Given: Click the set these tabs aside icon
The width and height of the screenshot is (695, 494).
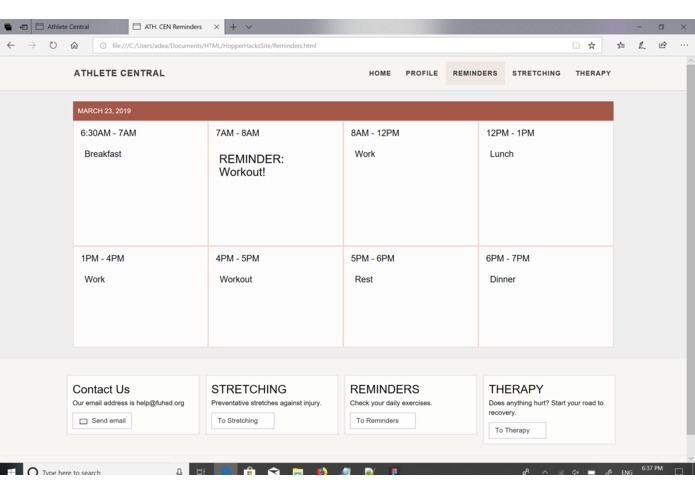Looking at the screenshot, I should [x=23, y=27].
